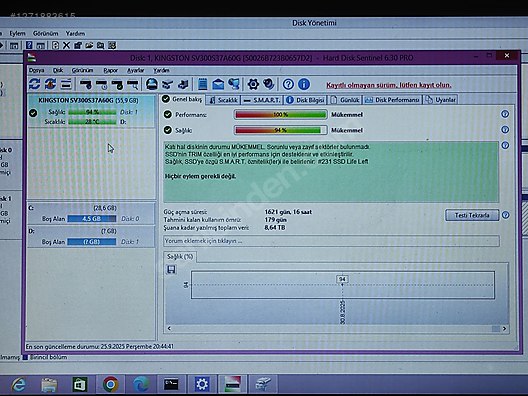
Task: Click the disk icon with green check
Action: pyautogui.click(x=117, y=84)
